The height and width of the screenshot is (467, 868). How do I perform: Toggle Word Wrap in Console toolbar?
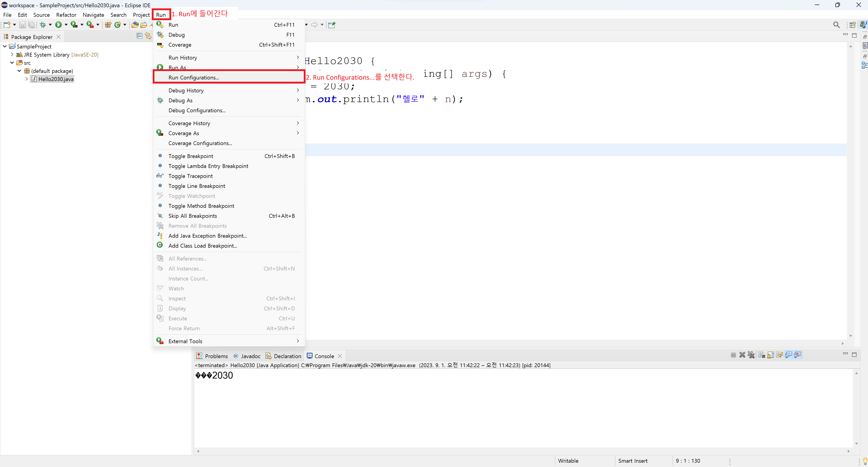click(x=779, y=355)
